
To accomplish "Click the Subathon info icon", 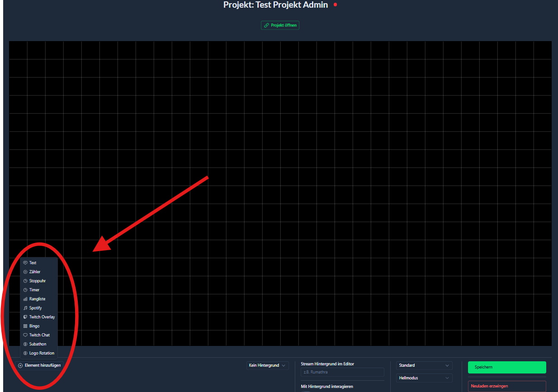I will 25,344.
